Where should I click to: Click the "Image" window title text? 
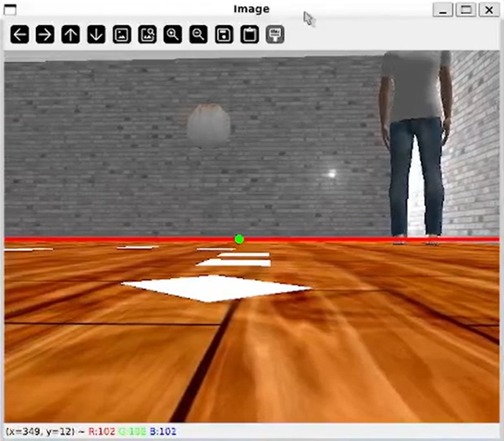[252, 9]
